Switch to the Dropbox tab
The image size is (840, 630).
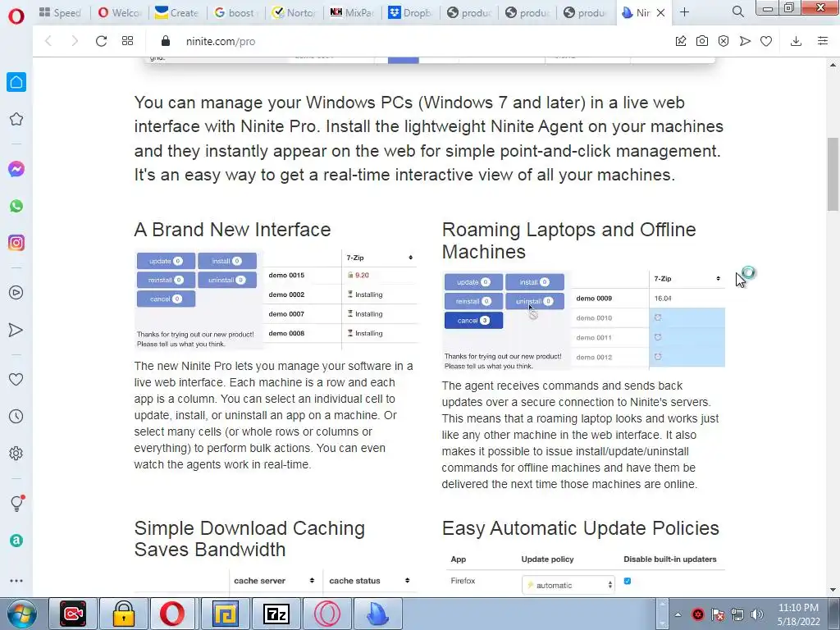pos(410,12)
